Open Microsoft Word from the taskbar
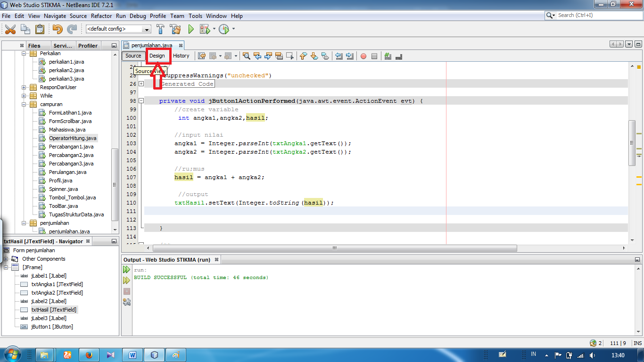The height and width of the screenshot is (362, 644). [x=132, y=354]
